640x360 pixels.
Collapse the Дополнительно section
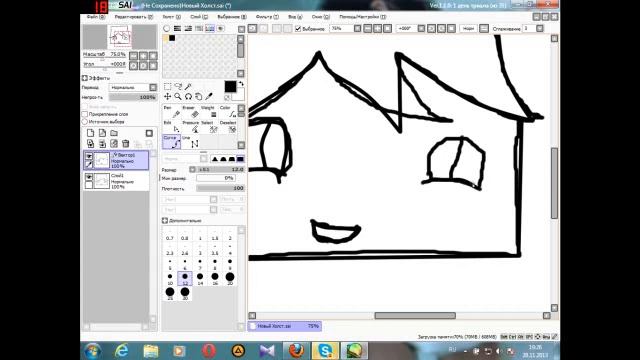tap(165, 221)
